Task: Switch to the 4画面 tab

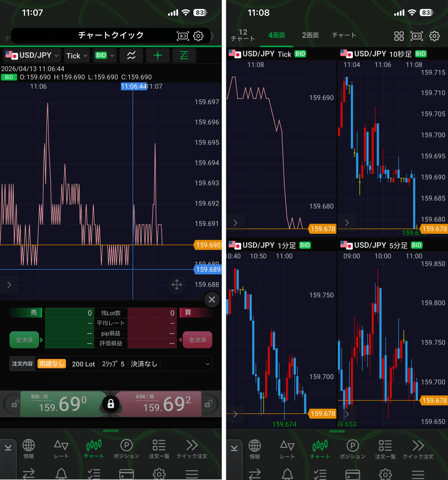Action: (276, 35)
